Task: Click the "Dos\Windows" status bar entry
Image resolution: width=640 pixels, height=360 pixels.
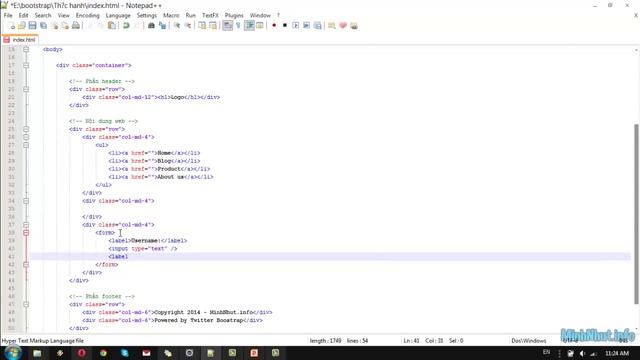Action: pos(529,341)
